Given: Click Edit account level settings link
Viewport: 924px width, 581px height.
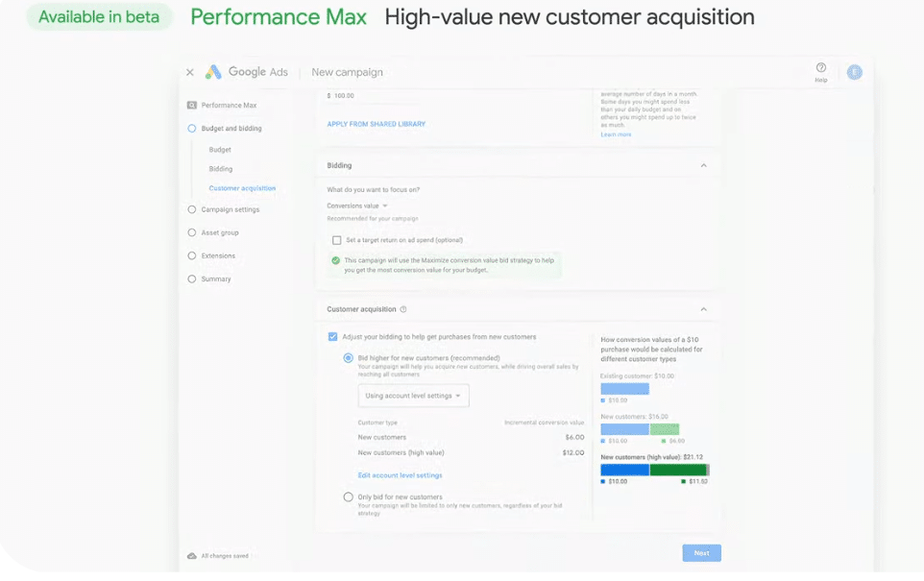Looking at the screenshot, I should (x=400, y=475).
